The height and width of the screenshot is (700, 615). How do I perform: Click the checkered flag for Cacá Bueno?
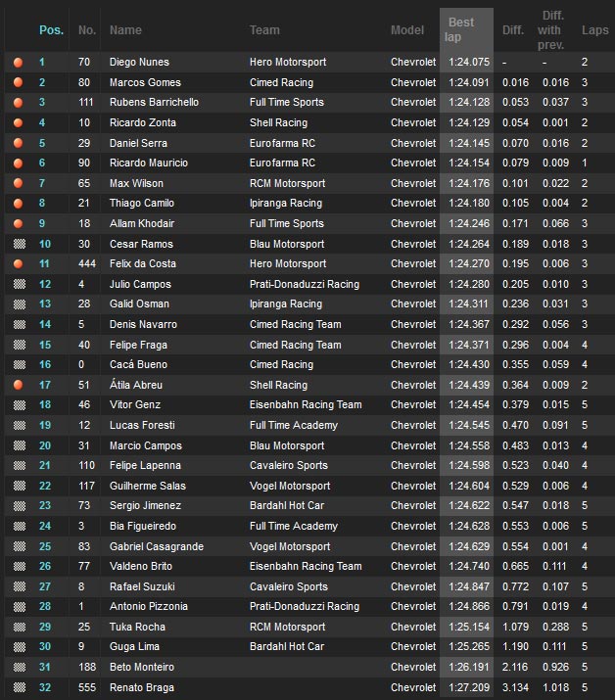coord(20,365)
